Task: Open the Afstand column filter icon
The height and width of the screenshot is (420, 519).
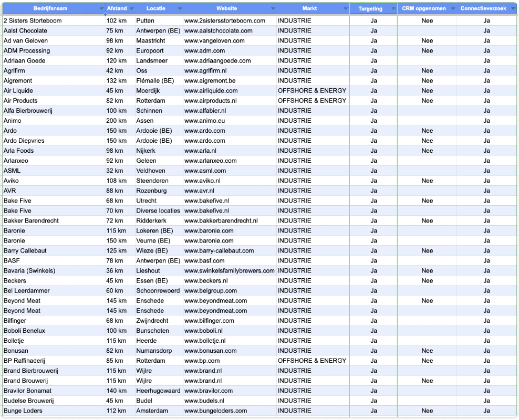Action: pyautogui.click(x=131, y=9)
